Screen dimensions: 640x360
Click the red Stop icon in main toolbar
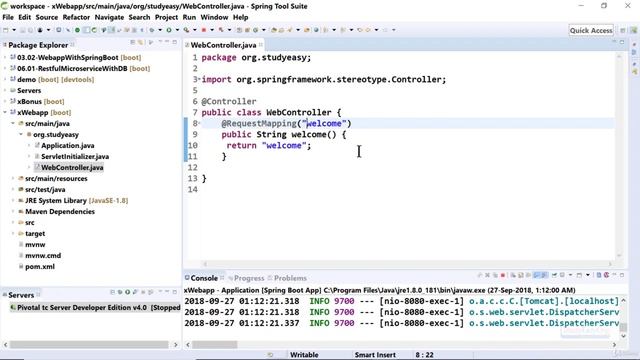pos(204,30)
